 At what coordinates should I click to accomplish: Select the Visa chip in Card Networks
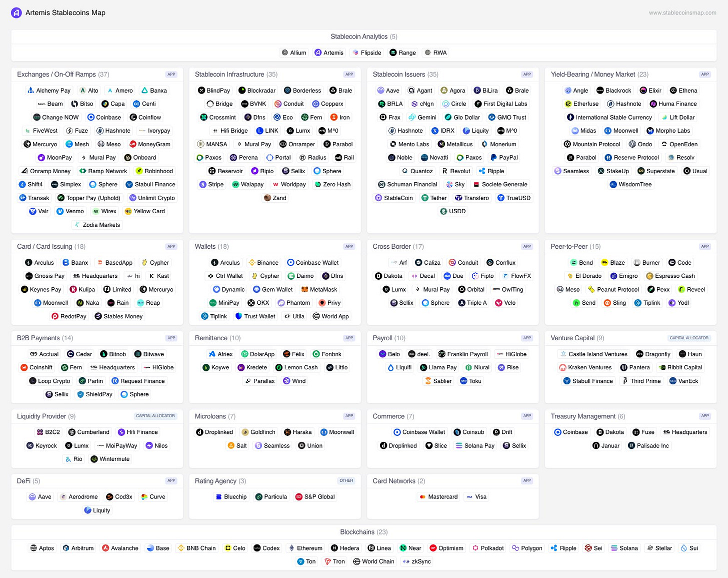tap(476, 497)
